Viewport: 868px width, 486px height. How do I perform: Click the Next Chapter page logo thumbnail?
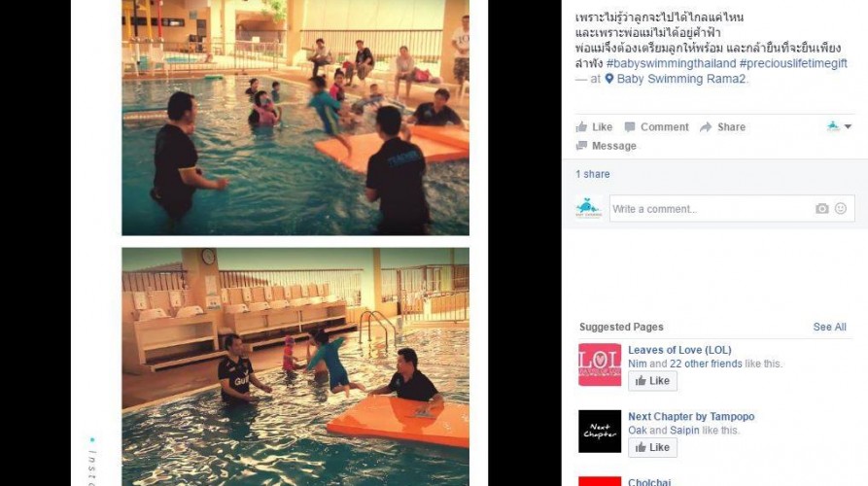600,432
